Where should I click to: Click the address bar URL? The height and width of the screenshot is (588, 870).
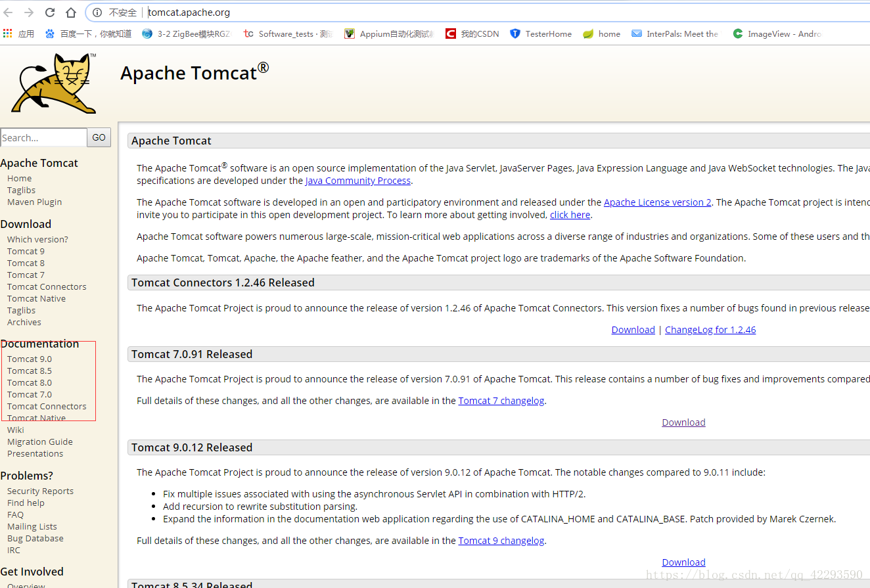click(x=189, y=12)
